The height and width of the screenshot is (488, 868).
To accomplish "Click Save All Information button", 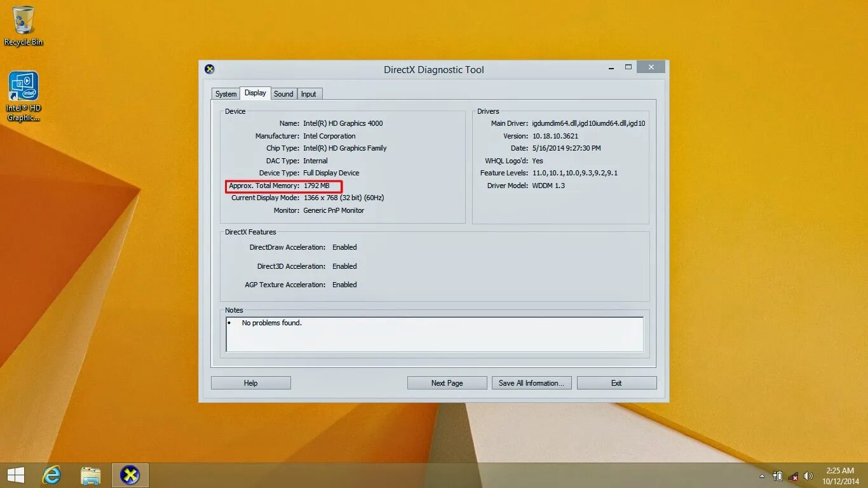I will tap(532, 383).
